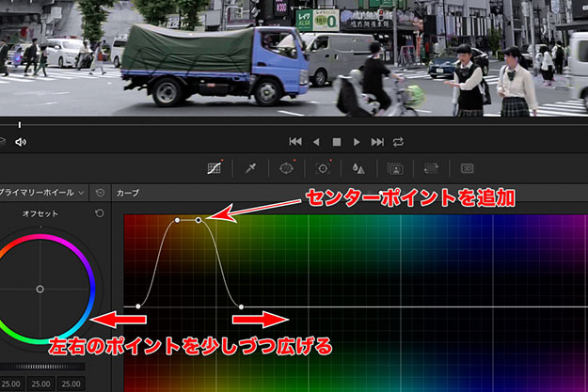Viewport: 588px width, 392px height.
Task: Open the Power Window palette
Action: [x=288, y=168]
